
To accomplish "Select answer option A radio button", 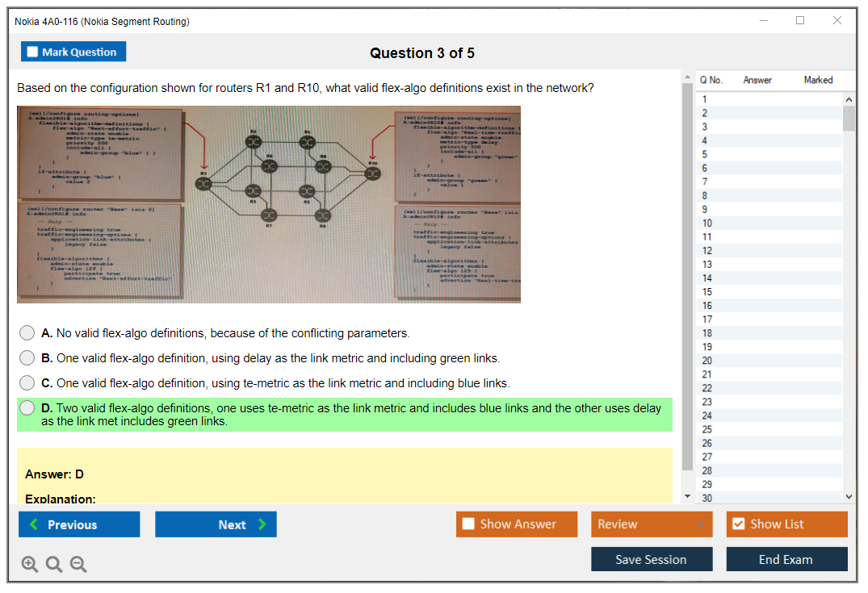I will (27, 333).
